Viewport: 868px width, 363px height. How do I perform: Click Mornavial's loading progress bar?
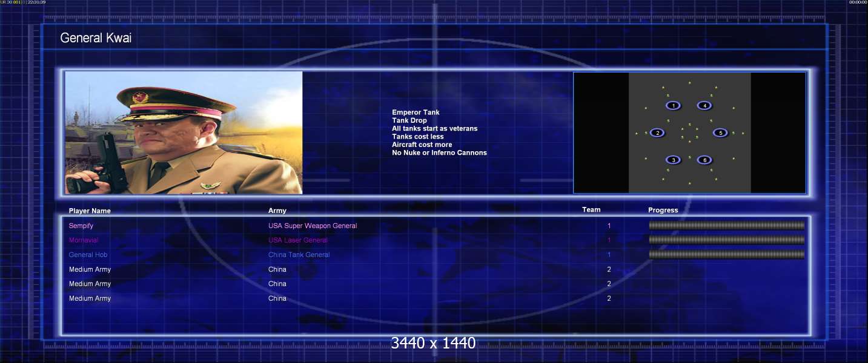point(727,240)
